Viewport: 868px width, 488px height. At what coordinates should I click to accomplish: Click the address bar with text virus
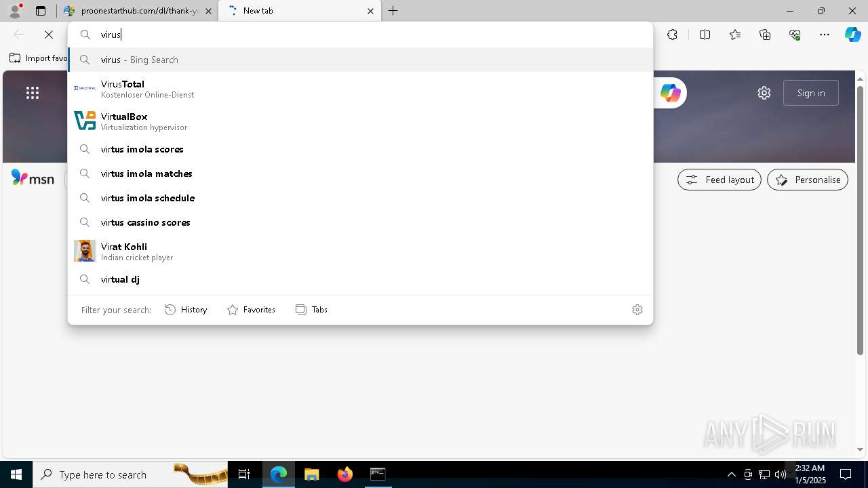360,35
